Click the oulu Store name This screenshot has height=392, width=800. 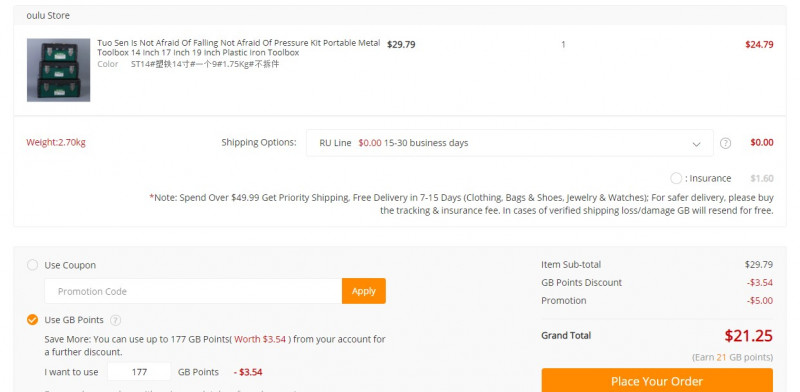[48, 16]
